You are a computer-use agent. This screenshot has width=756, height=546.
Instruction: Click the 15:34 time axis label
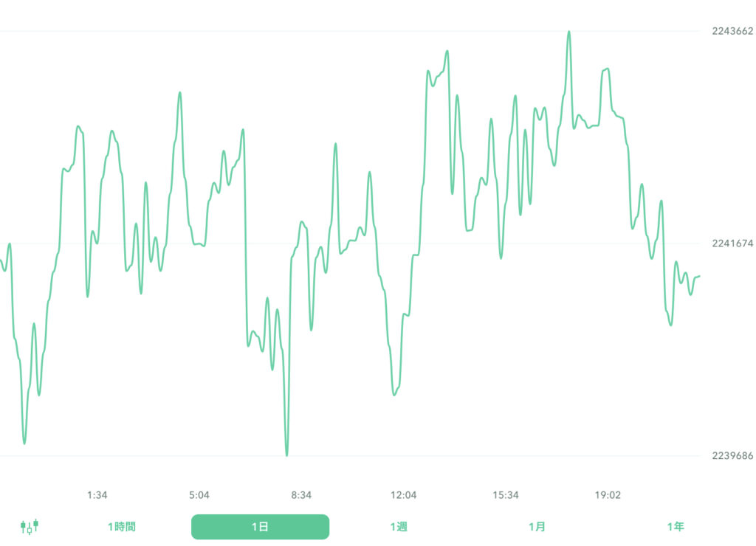[x=506, y=495]
